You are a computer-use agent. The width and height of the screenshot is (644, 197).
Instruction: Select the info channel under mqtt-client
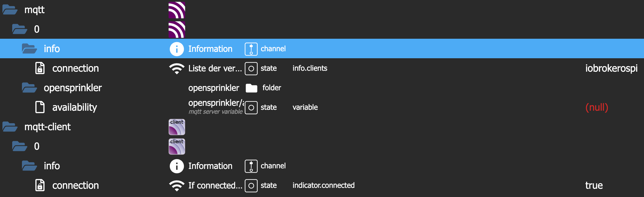[52, 166]
